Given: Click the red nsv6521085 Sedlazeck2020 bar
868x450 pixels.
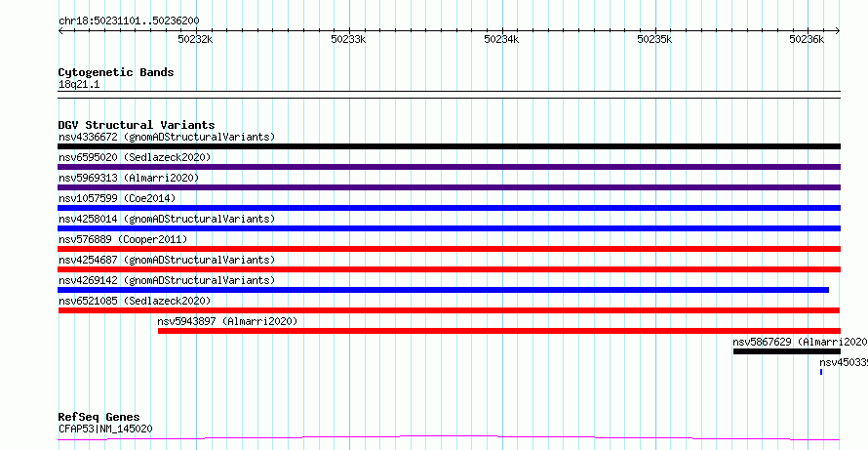Looking at the screenshot, I should click(449, 310).
